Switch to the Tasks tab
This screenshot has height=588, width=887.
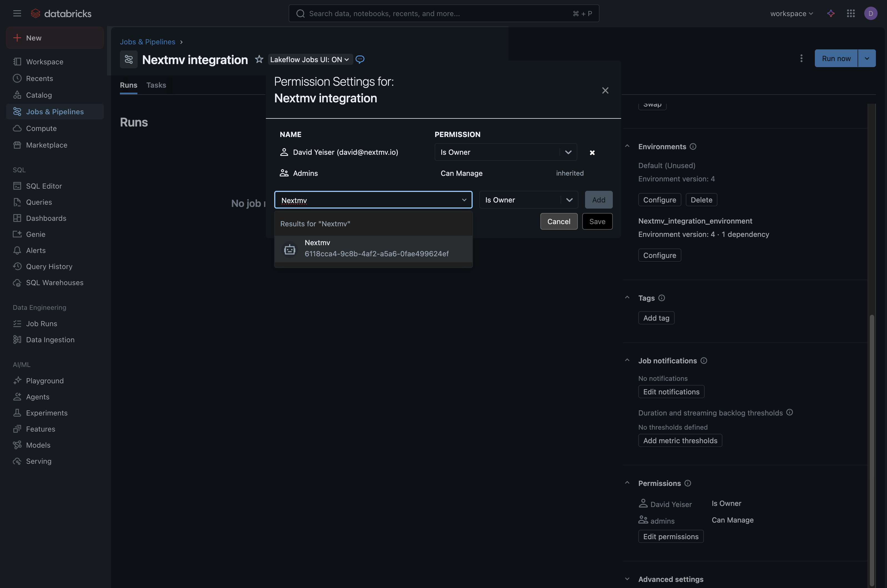(x=156, y=85)
